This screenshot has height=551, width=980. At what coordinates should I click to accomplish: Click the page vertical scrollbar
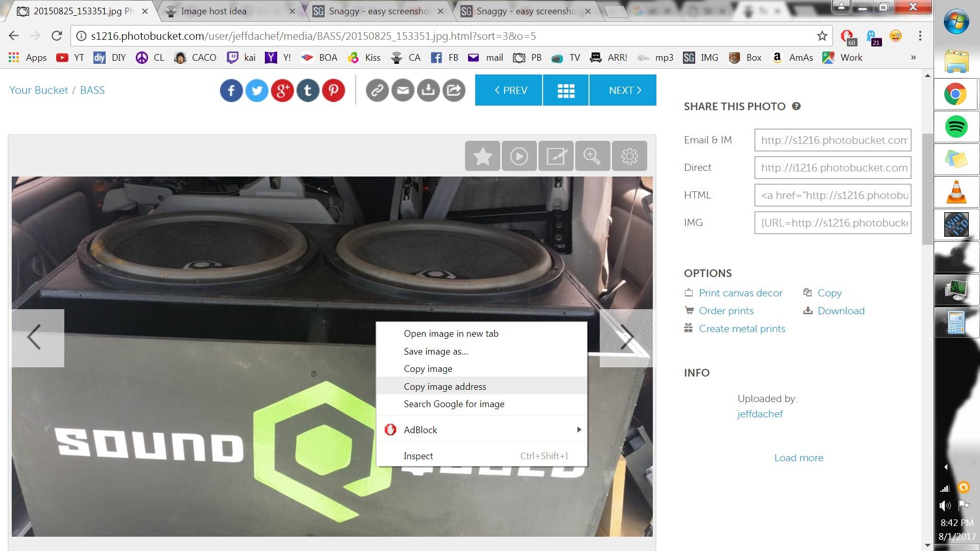[x=927, y=189]
